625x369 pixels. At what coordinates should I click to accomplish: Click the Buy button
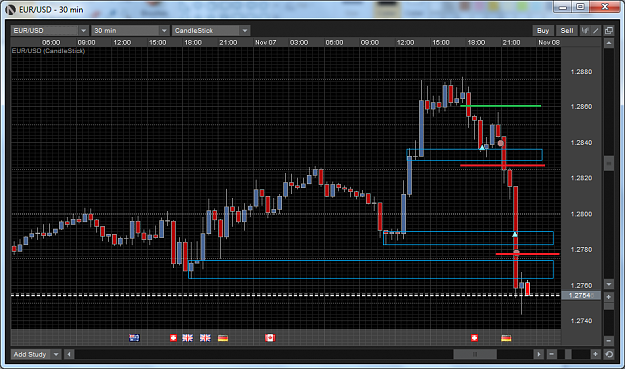(542, 31)
